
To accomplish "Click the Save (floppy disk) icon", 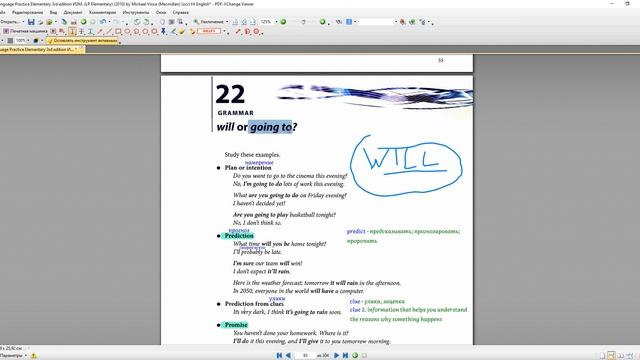I will pos(31,22).
